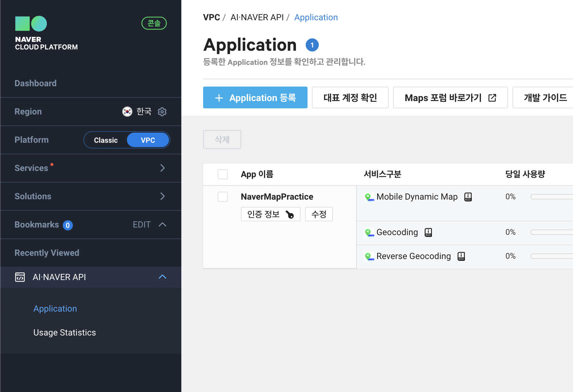This screenshot has width=573, height=392.
Task: Click the AI·NAVER API code icon
Action: click(x=20, y=277)
